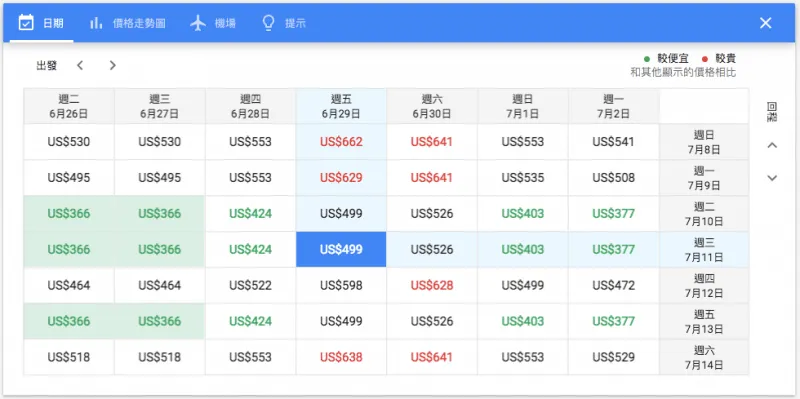Close the date price panel

point(765,23)
